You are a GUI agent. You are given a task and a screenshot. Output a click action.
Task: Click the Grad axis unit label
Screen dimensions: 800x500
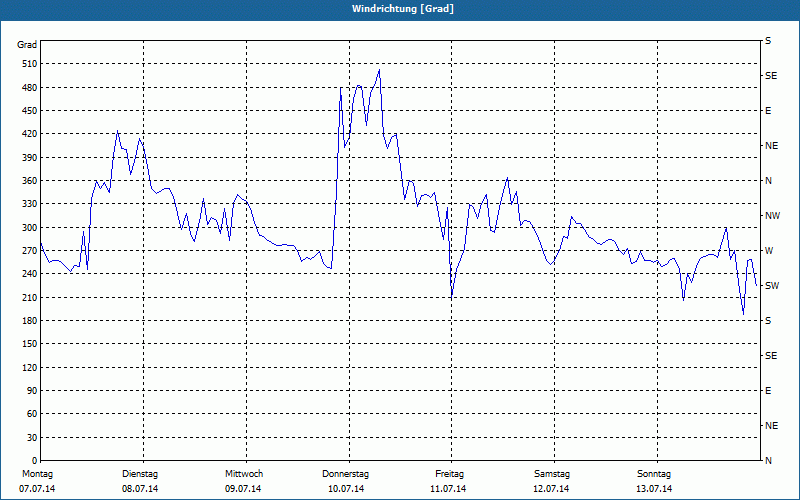[x=27, y=45]
